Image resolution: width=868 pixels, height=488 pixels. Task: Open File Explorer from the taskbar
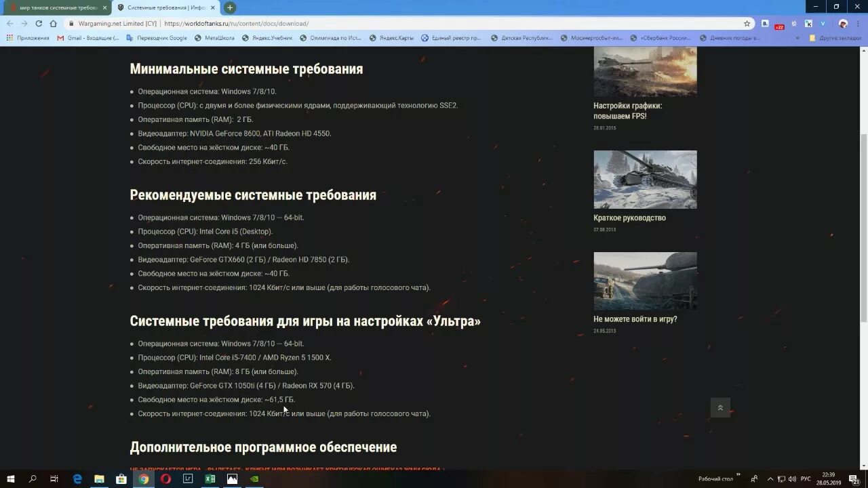[x=99, y=479]
